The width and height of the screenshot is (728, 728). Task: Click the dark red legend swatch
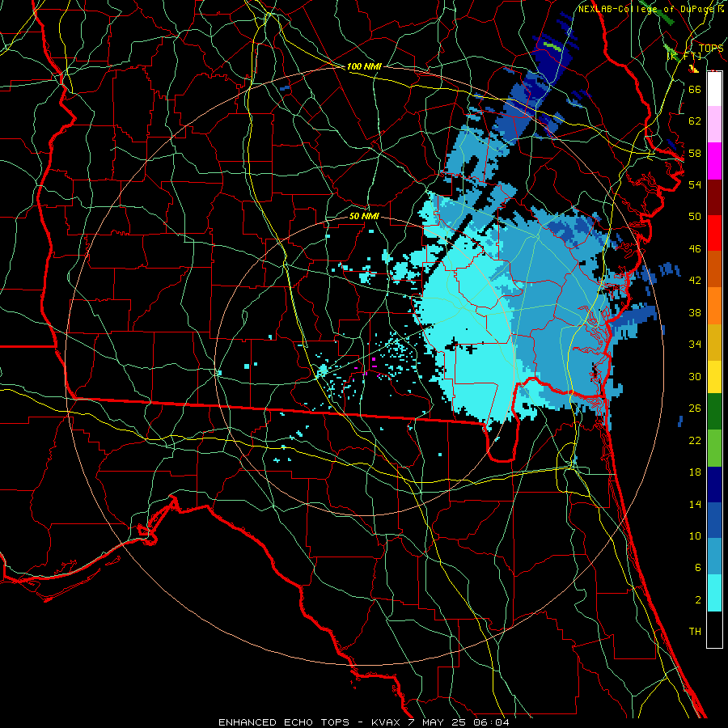coord(714,197)
